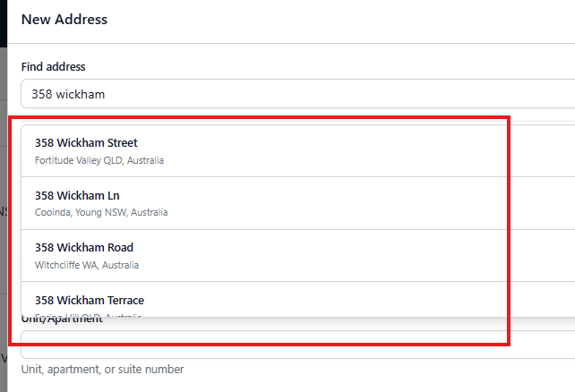The width and height of the screenshot is (575, 392).
Task: Click the Find address label
Action: pos(53,67)
